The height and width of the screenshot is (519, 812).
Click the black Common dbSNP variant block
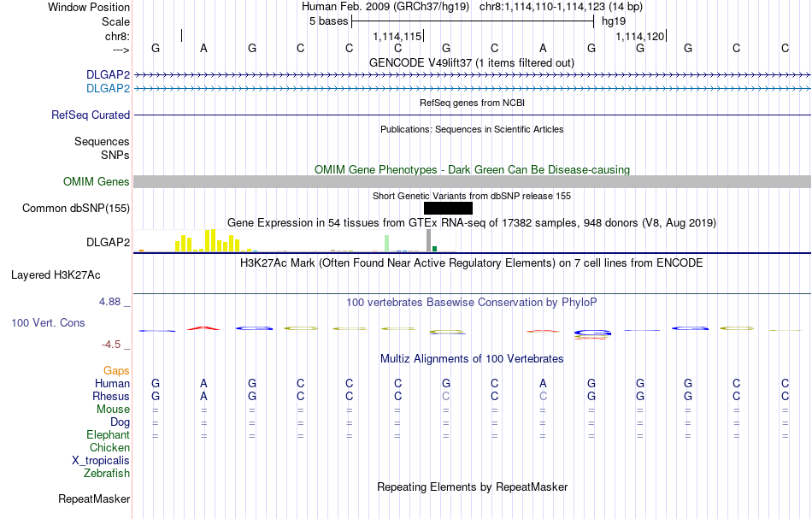448,209
